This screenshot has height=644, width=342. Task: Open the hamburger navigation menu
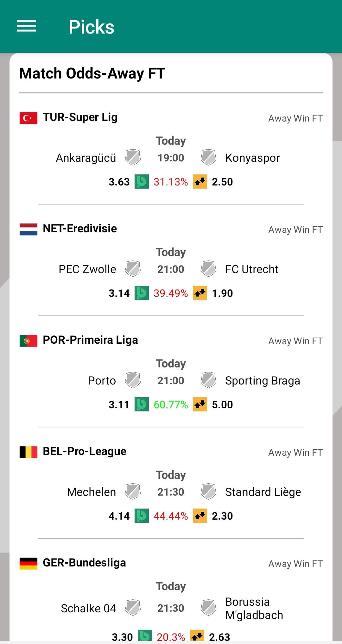pyautogui.click(x=27, y=26)
